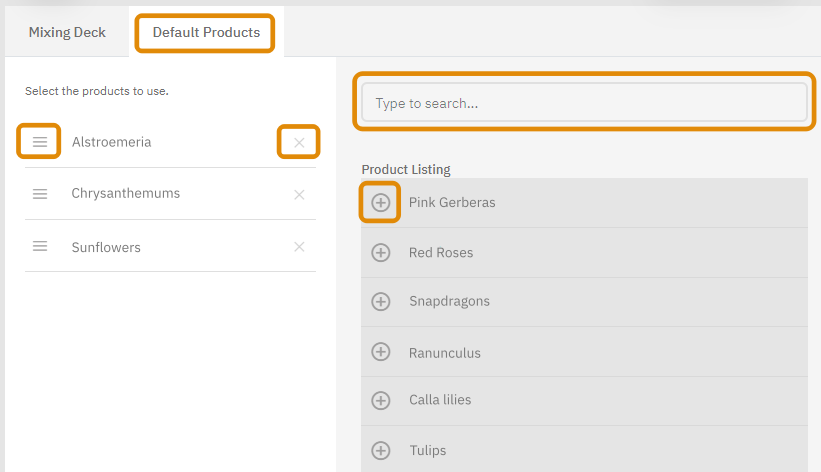Select Alstroemeria in selected products

click(x=112, y=142)
